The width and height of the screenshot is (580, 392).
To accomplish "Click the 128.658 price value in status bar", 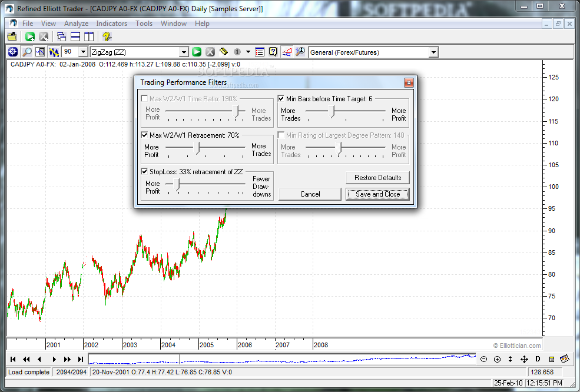I will (542, 372).
